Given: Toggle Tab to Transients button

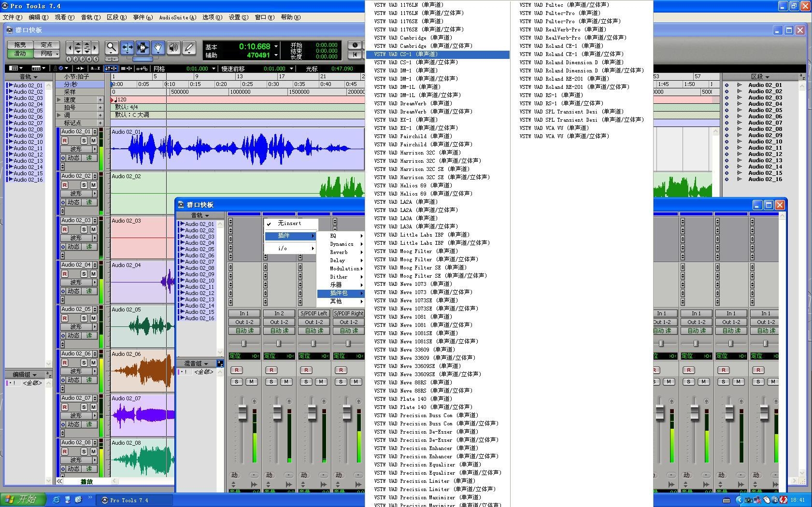Looking at the screenshot, I should [80, 69].
